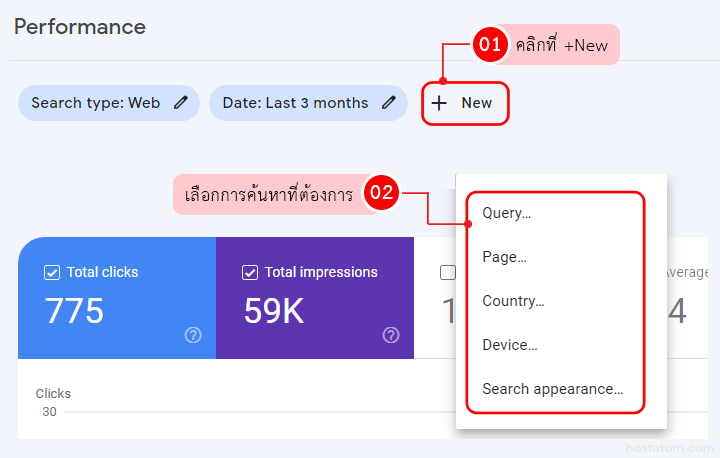Click the plus icon beside New
This screenshot has height=458, width=720.
tap(439, 103)
